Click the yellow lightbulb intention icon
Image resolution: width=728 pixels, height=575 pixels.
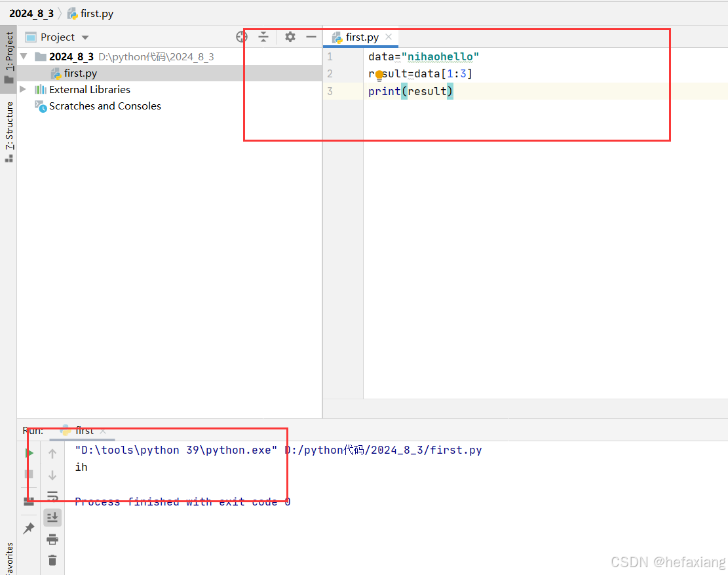(379, 75)
